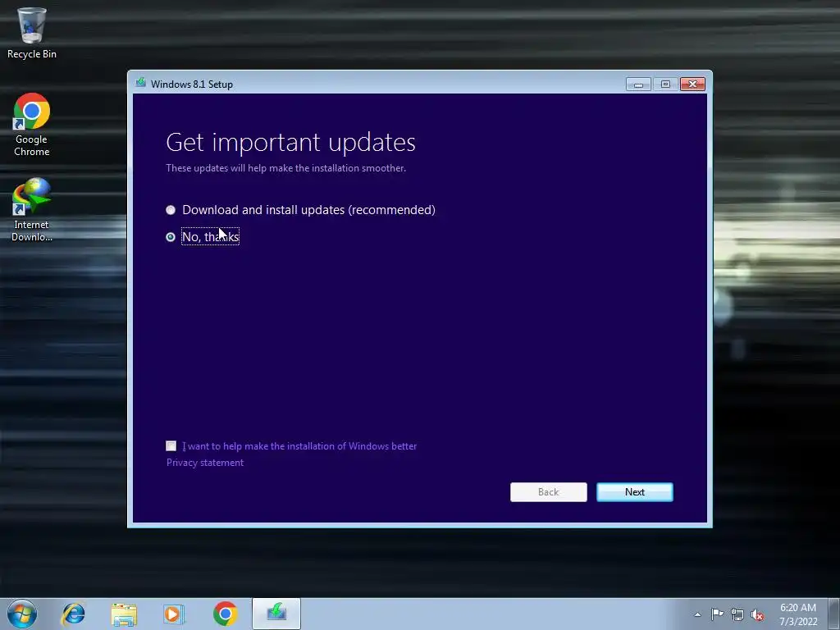Open Google Chrome desktop shortcut

(32, 125)
